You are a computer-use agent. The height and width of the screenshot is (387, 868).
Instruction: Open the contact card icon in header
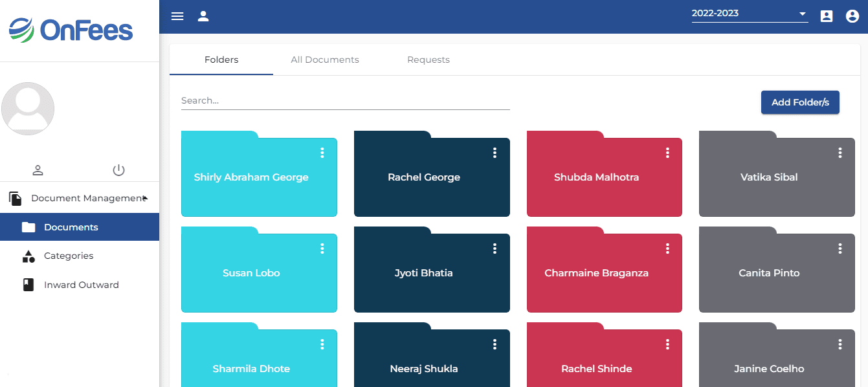pyautogui.click(x=827, y=16)
